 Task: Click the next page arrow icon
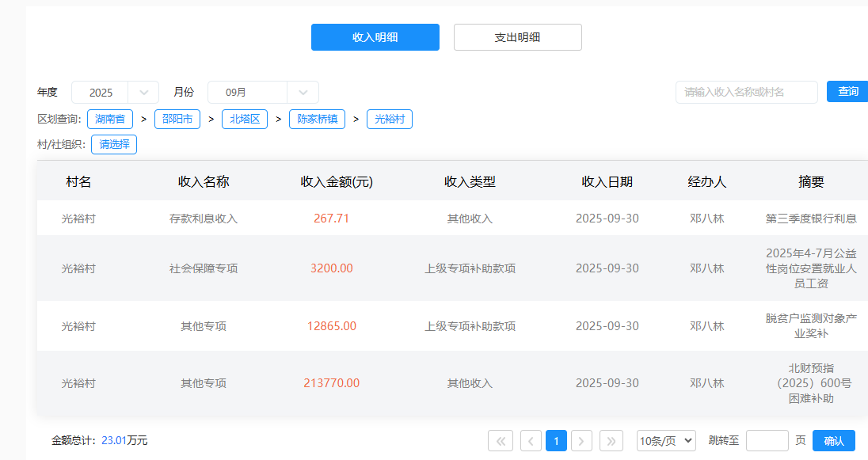(582, 441)
